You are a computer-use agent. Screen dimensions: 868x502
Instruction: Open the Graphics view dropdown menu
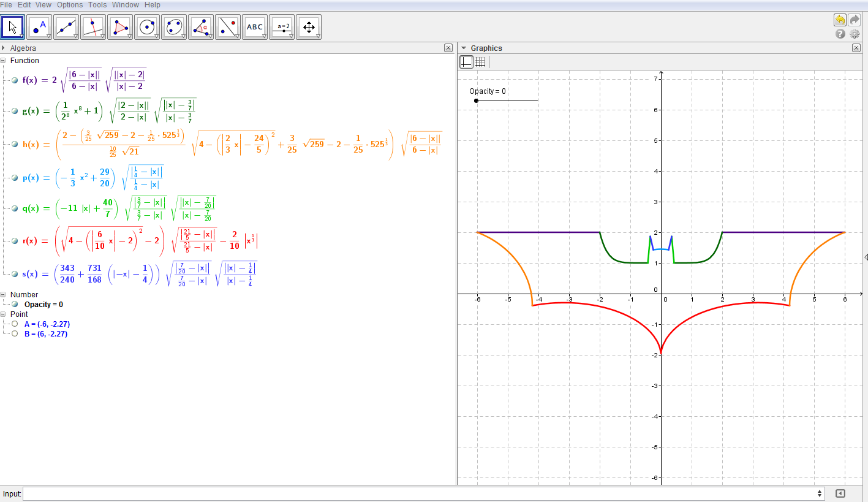pos(464,48)
